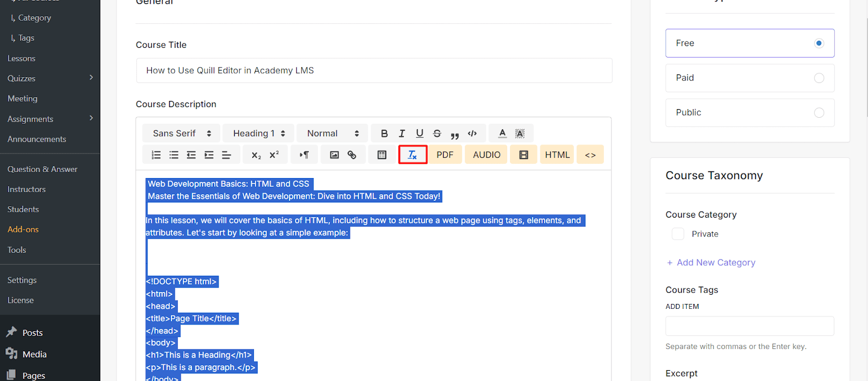The height and width of the screenshot is (381, 868).
Task: Go to Lessons in sidebar
Action: coord(21,59)
